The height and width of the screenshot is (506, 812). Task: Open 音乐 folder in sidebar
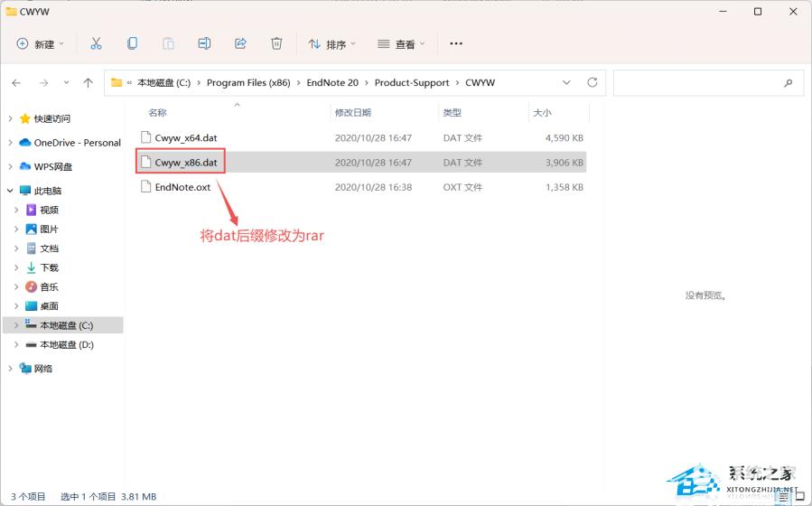coord(49,286)
